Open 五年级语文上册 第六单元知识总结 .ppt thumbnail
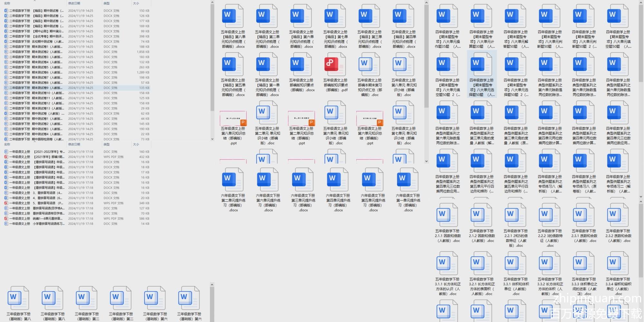 pos(370,118)
